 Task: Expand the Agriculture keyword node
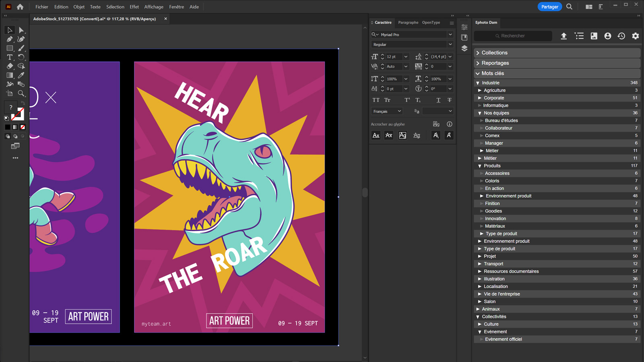pos(480,91)
